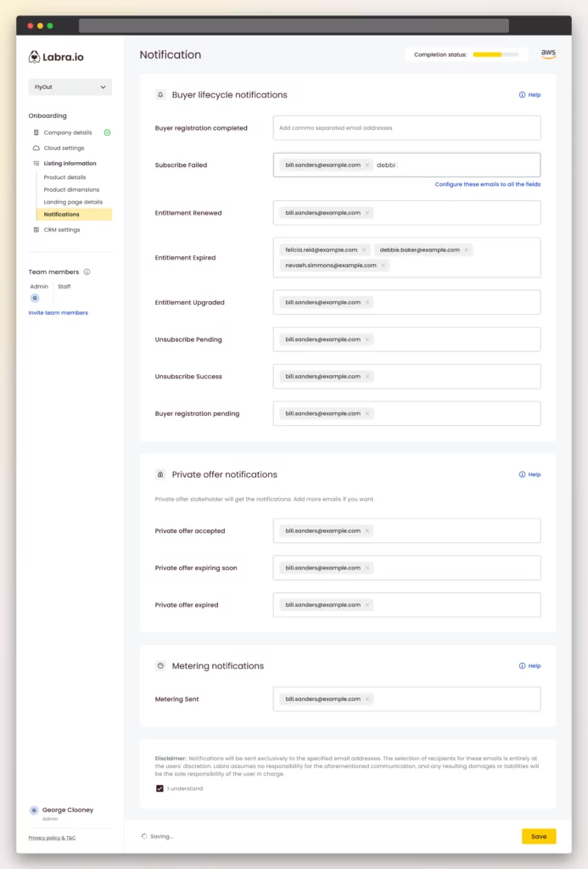Click the Entitlement Upgraded email field

(406, 303)
